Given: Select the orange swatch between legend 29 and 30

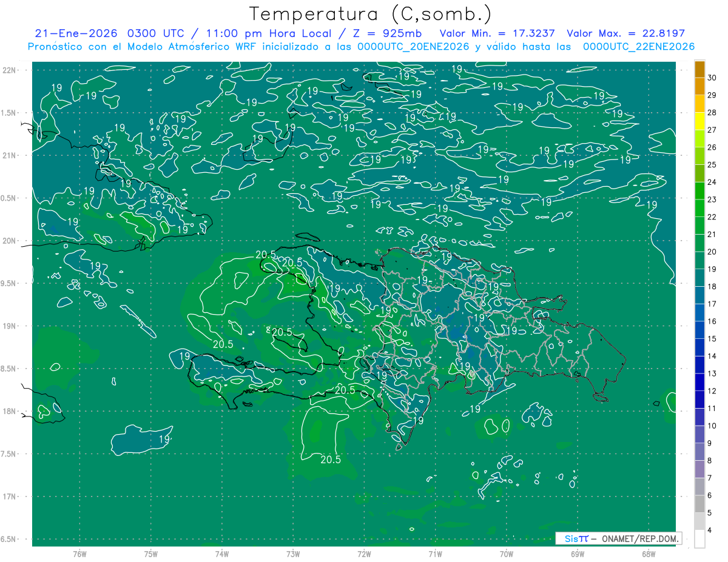Looking at the screenshot, I should 699,87.
